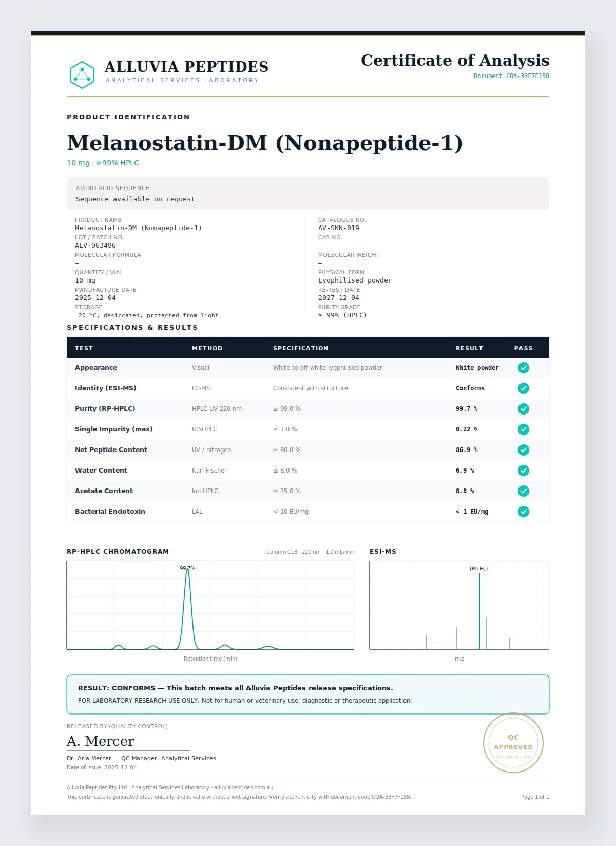616x846 pixels.
Task: Click the pass checkmark for Single Impurity (max)
Action: tap(523, 429)
